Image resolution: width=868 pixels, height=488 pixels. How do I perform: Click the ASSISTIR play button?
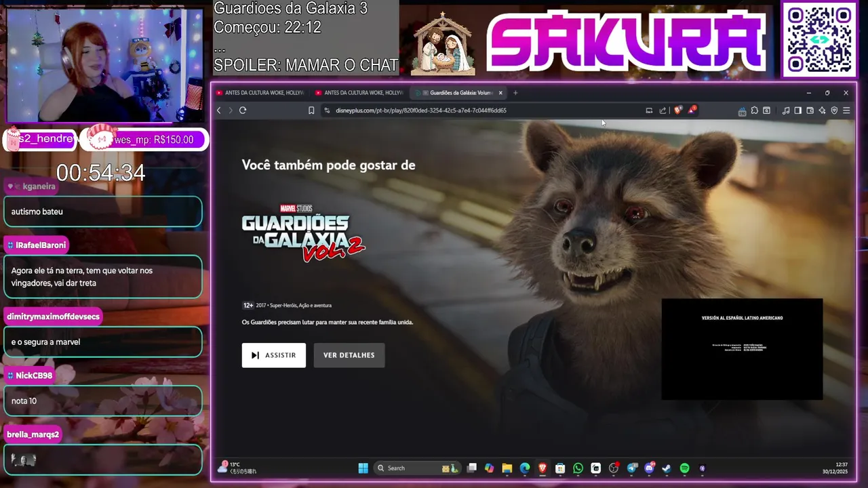click(274, 355)
